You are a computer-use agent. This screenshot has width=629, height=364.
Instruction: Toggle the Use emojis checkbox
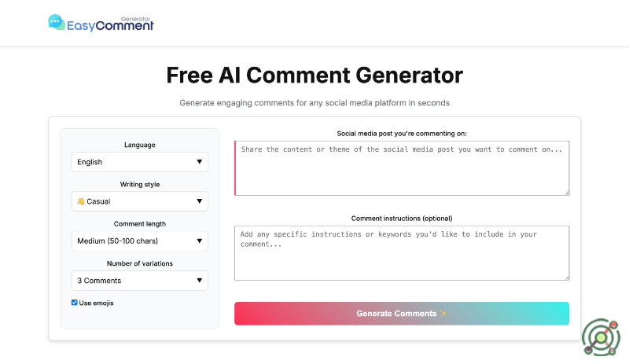tap(75, 303)
